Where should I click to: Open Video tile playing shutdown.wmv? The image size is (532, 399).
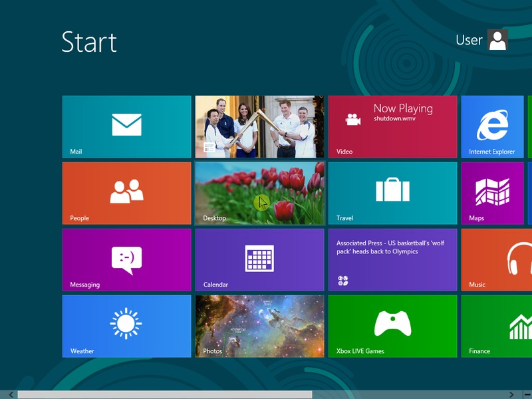click(392, 126)
